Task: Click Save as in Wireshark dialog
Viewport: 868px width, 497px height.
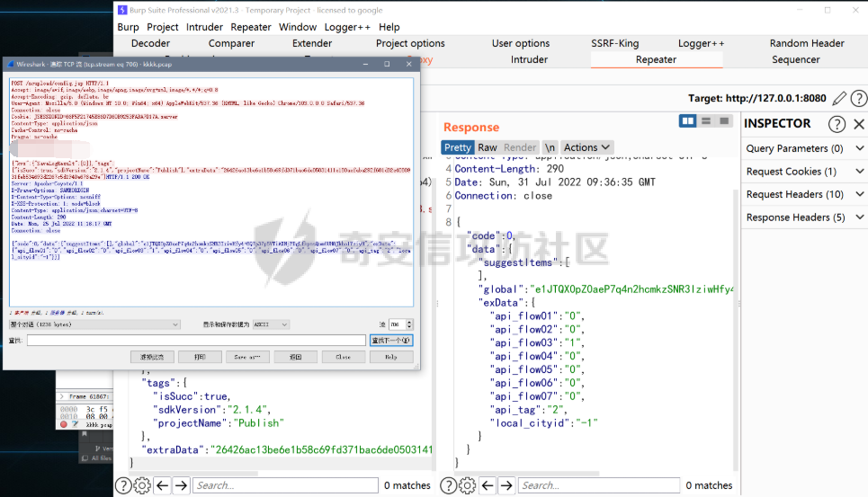Action: click(247, 357)
